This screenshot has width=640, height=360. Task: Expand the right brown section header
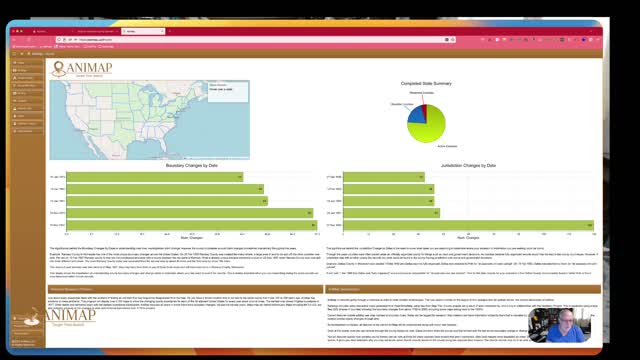click(x=463, y=289)
